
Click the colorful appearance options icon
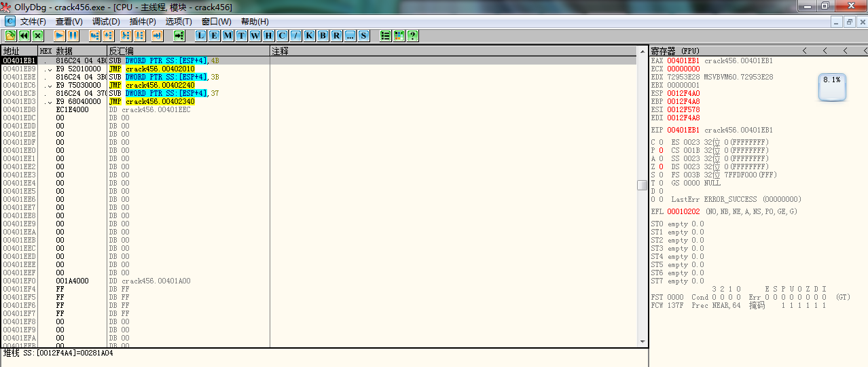(399, 35)
